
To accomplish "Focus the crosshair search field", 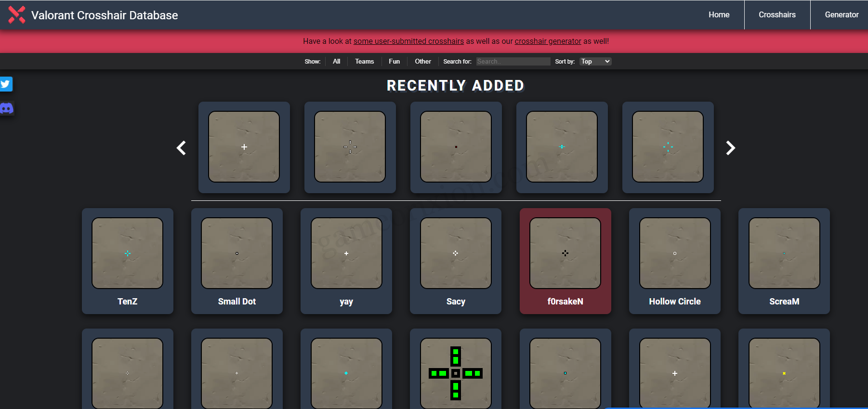I will point(513,61).
